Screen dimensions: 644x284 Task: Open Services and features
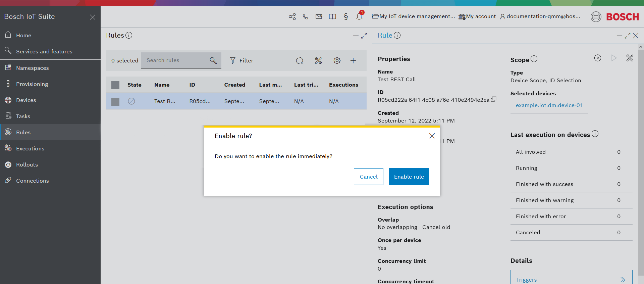50,51
